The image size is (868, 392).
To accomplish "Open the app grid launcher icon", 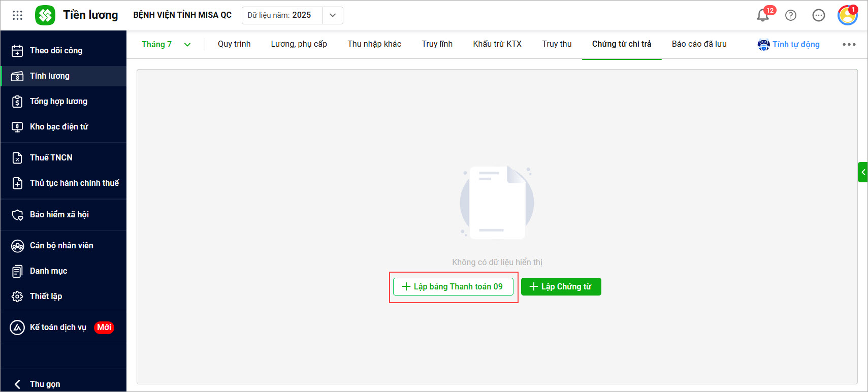I will tap(18, 15).
